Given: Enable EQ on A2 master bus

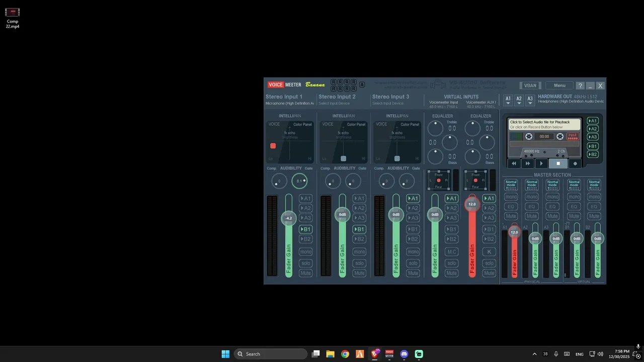Looking at the screenshot, I should [x=532, y=207].
